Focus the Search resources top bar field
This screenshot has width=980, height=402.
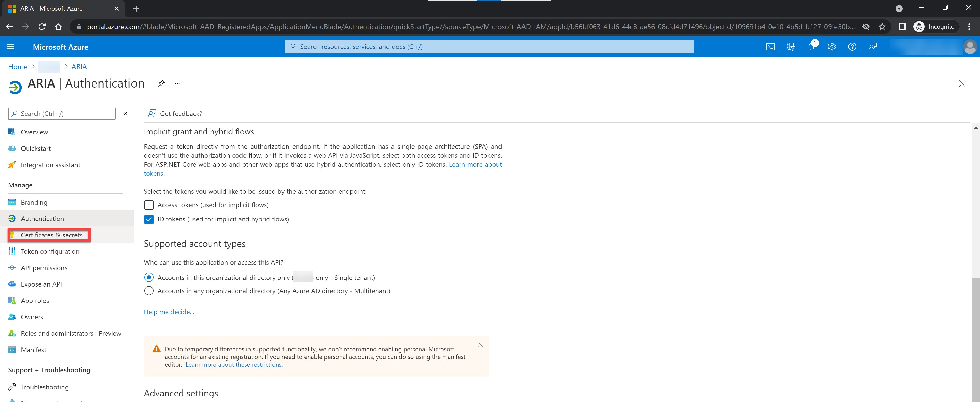pos(489,46)
